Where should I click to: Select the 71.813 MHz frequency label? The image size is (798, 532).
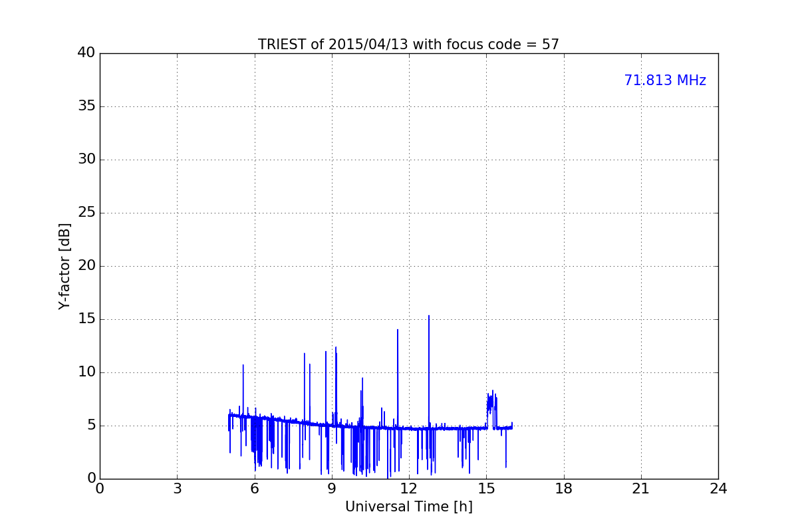[665, 80]
